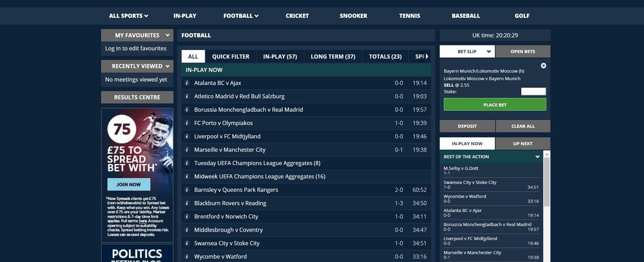The height and width of the screenshot is (262, 644).
Task: Open Middlesbrough v Coventry match
Action: coord(228,230)
